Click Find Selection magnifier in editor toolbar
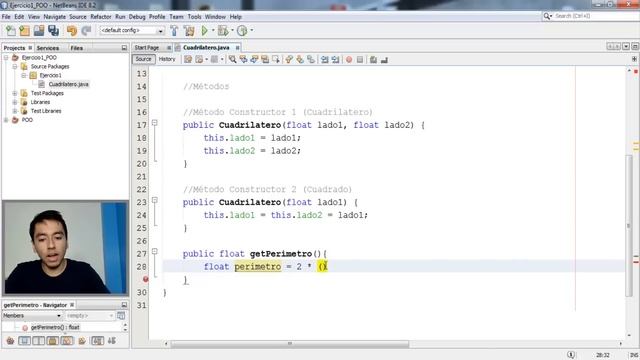 232,60
